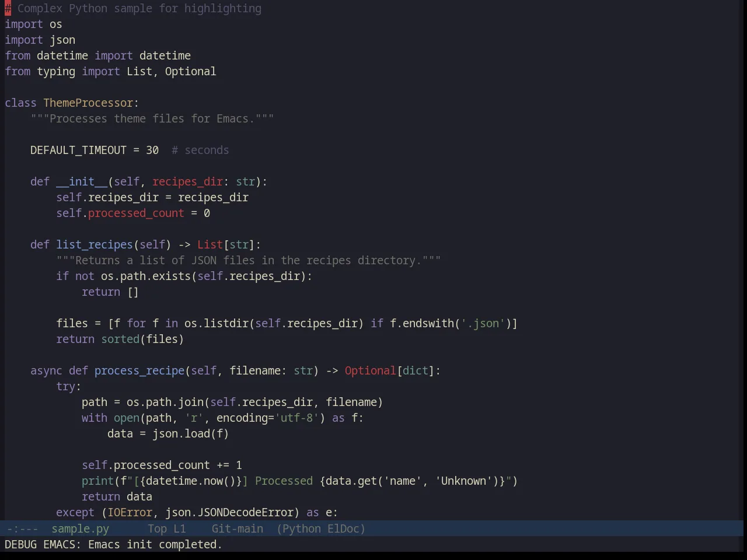
Task: Click the 'return data' statement
Action: [x=117, y=496]
